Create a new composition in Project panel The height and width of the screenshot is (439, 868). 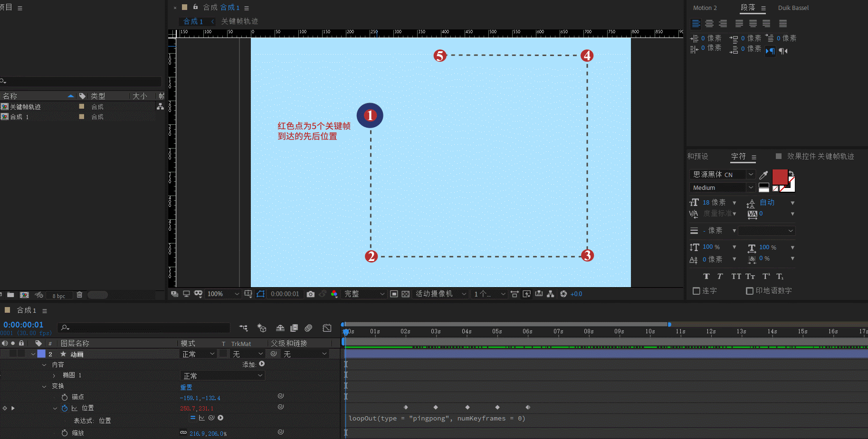[x=25, y=295]
